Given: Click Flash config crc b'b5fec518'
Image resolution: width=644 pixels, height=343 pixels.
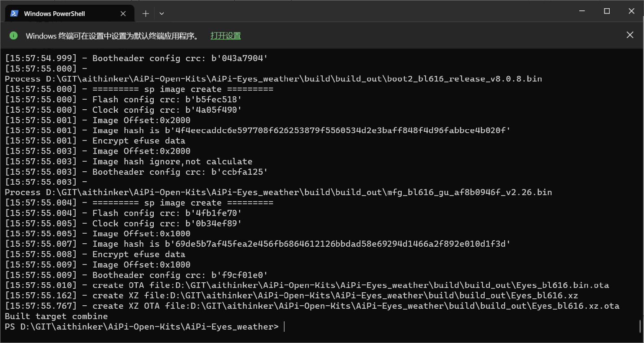Looking at the screenshot, I should [167, 100].
